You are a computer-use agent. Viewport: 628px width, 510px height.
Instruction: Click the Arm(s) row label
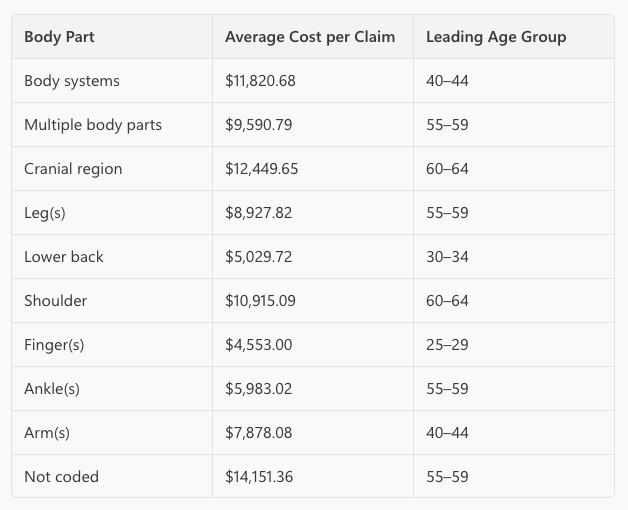(47, 433)
